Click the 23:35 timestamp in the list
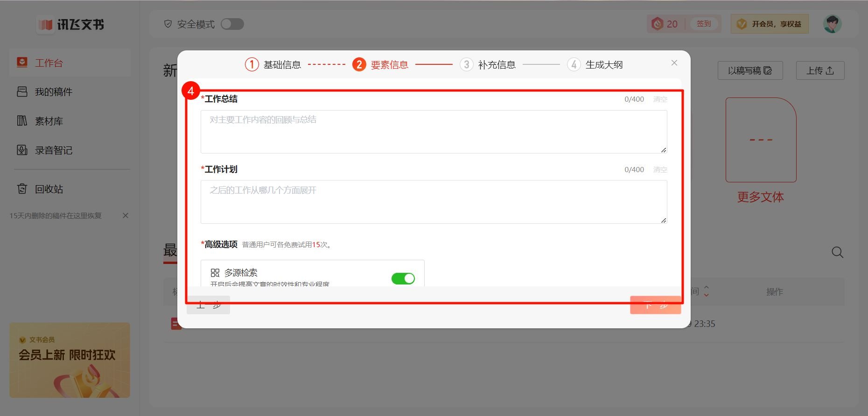This screenshot has height=416, width=868. 704,324
